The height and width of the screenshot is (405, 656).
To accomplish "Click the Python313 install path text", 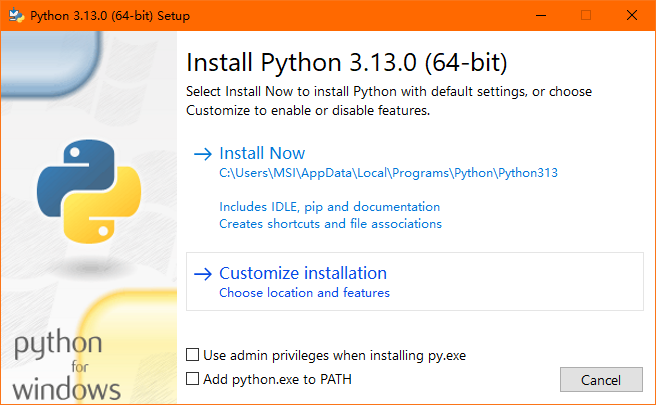I will 388,173.
